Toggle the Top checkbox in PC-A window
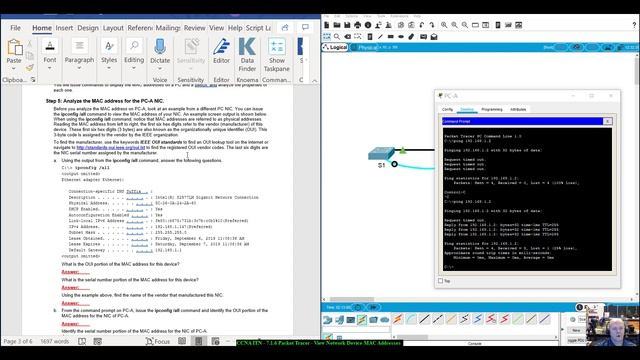 click(x=440, y=281)
